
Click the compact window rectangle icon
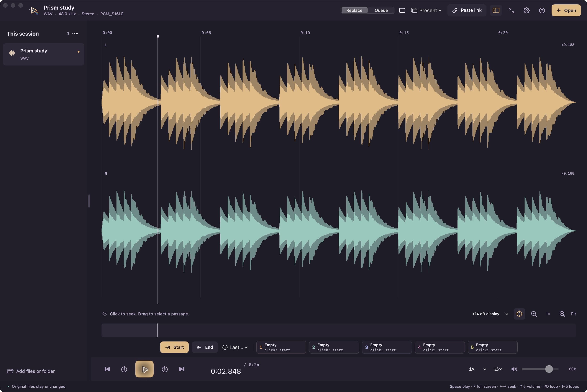click(x=402, y=10)
